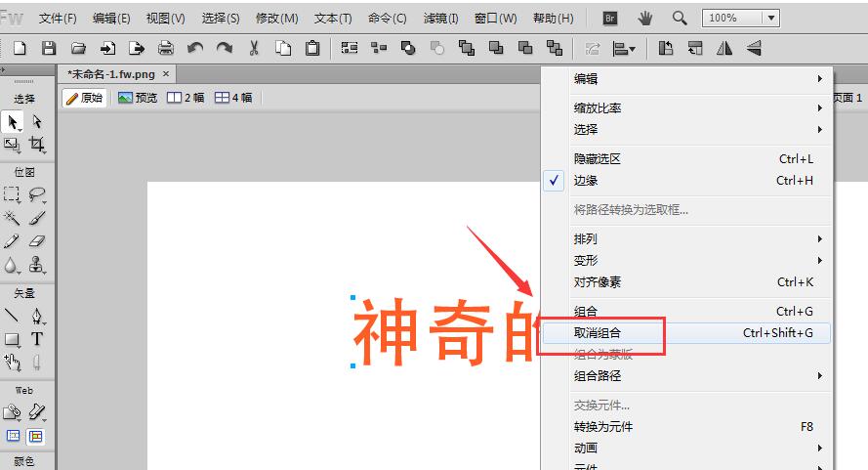Switch to 2幅 two-up view
This screenshot has height=470, width=868.
[186, 98]
